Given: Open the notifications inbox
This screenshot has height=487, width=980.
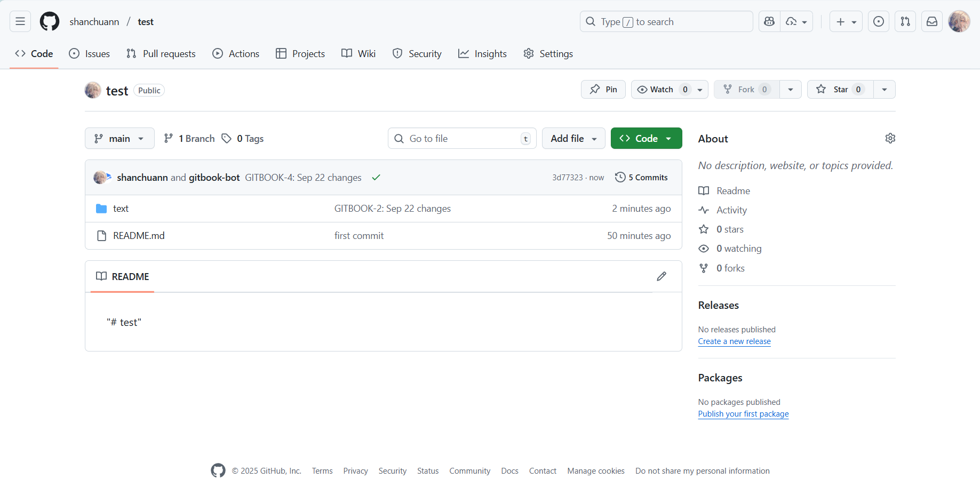Looking at the screenshot, I should point(932,21).
